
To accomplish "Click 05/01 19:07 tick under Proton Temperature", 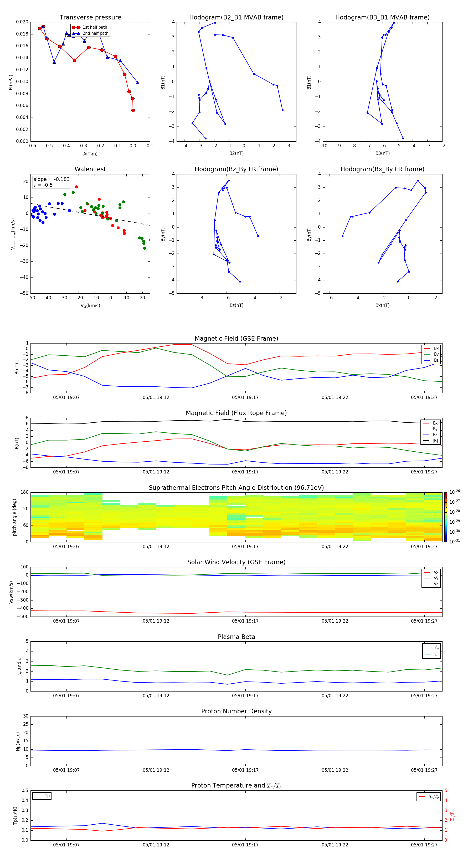I will (x=66, y=845).
